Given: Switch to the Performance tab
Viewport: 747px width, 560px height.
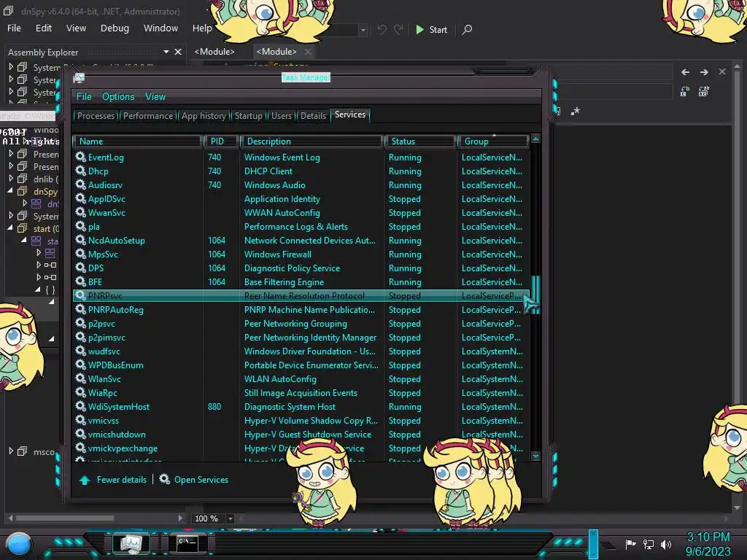Looking at the screenshot, I should (x=147, y=116).
